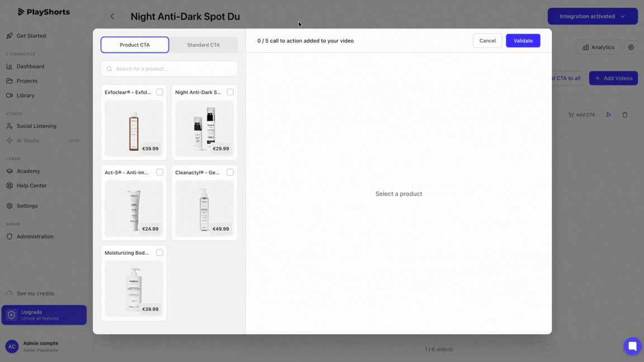Click the Analytics bar chart icon
This screenshot has height=362, width=644.
click(586, 47)
